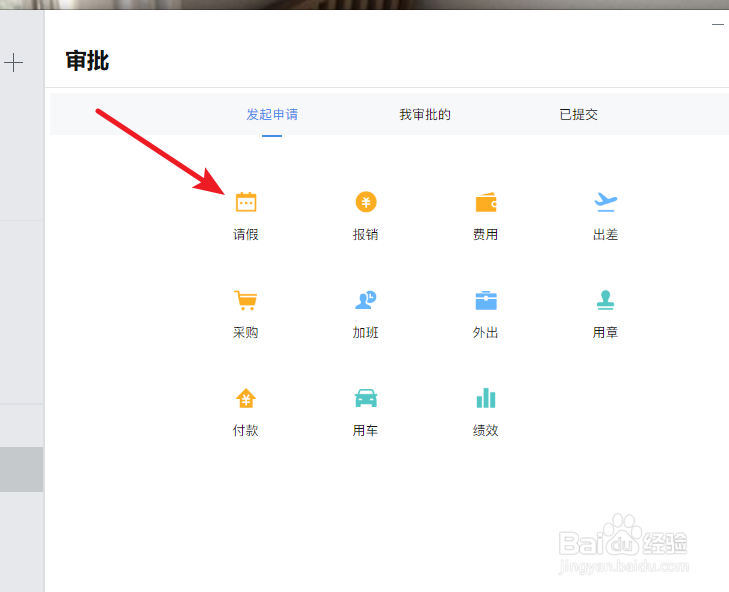Viewport: 729px width, 592px height.
Task: Open the 用章 stamp icon
Action: pyautogui.click(x=605, y=300)
